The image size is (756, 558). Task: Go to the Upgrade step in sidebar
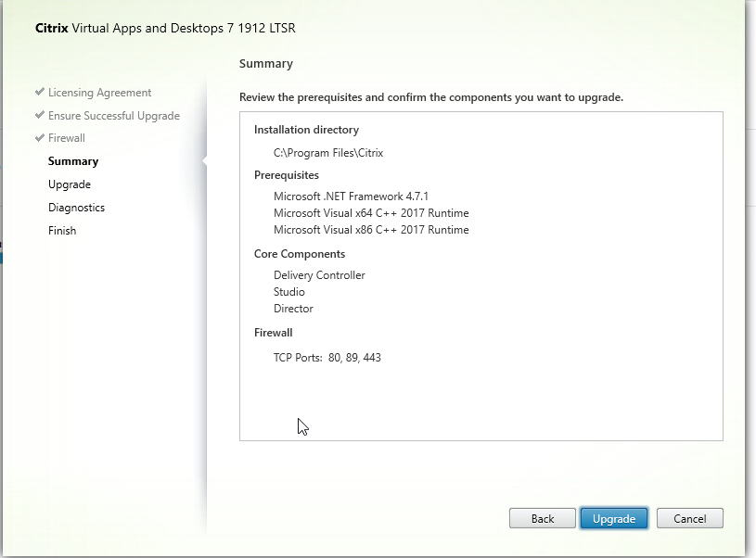70,184
